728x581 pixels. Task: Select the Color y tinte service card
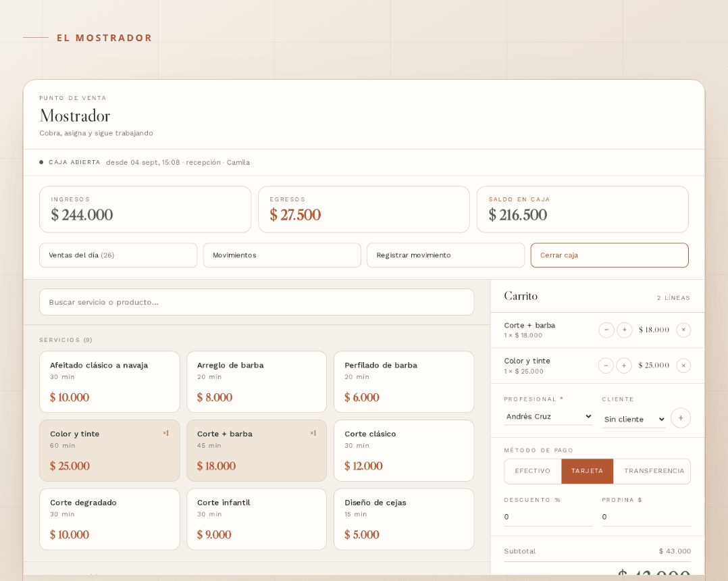[x=109, y=451]
